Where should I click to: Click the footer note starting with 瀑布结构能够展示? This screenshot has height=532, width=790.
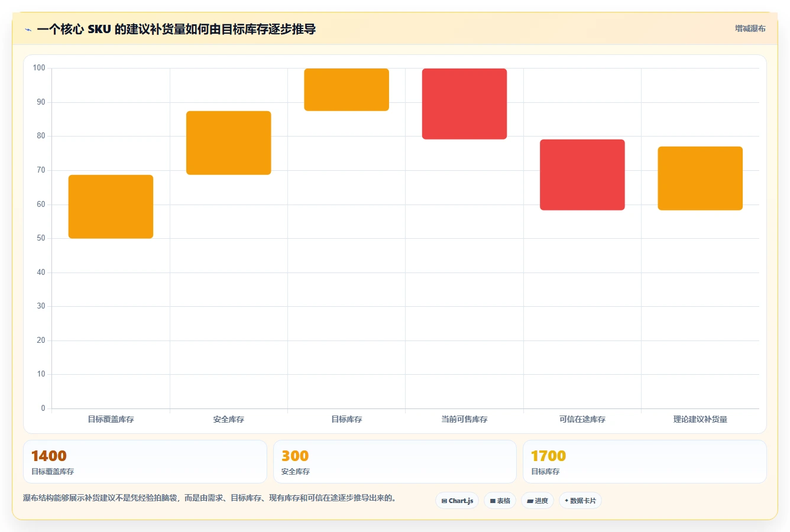coord(209,498)
